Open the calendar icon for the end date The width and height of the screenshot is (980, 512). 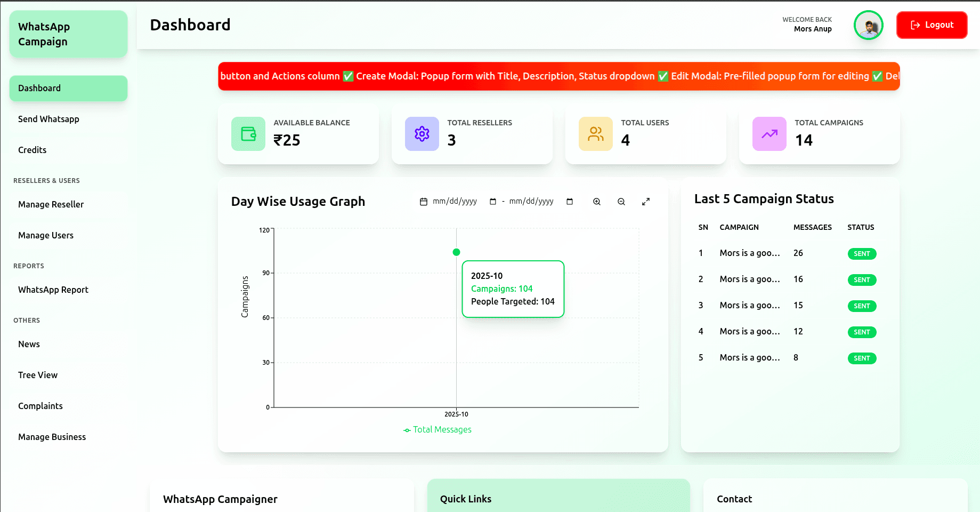tap(570, 202)
